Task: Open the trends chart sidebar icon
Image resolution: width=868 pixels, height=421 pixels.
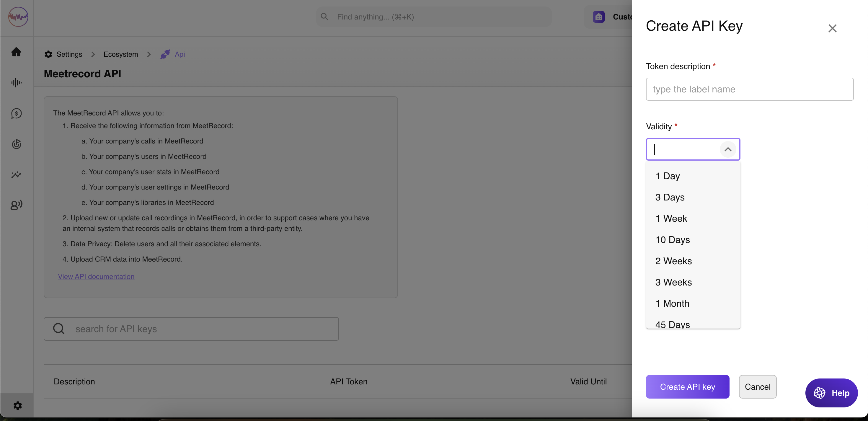Action: [16, 174]
